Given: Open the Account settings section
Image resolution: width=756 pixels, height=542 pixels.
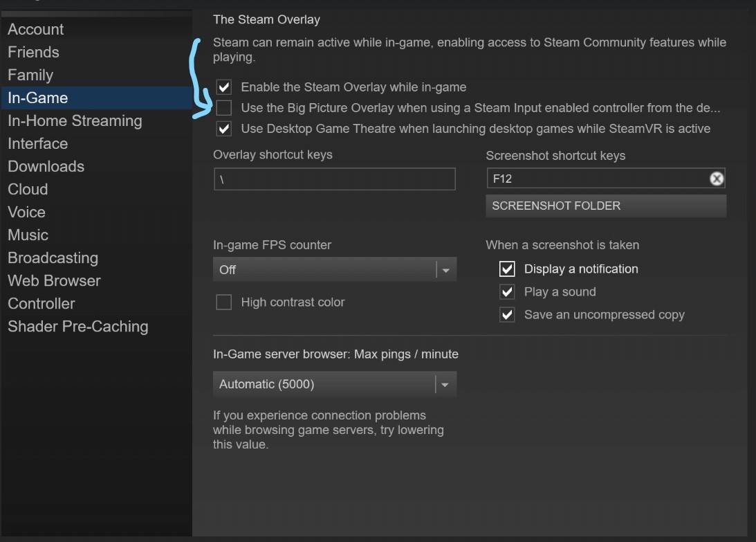Looking at the screenshot, I should click(x=36, y=29).
